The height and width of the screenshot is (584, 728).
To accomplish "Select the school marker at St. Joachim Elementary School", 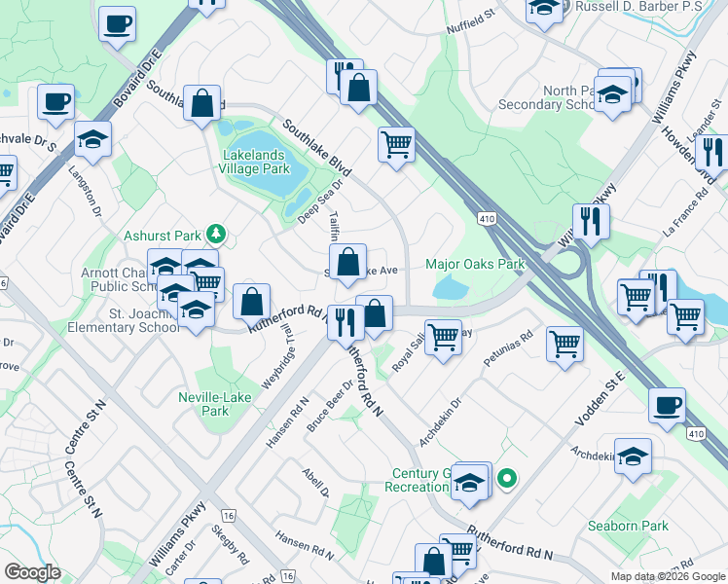I will (196, 310).
